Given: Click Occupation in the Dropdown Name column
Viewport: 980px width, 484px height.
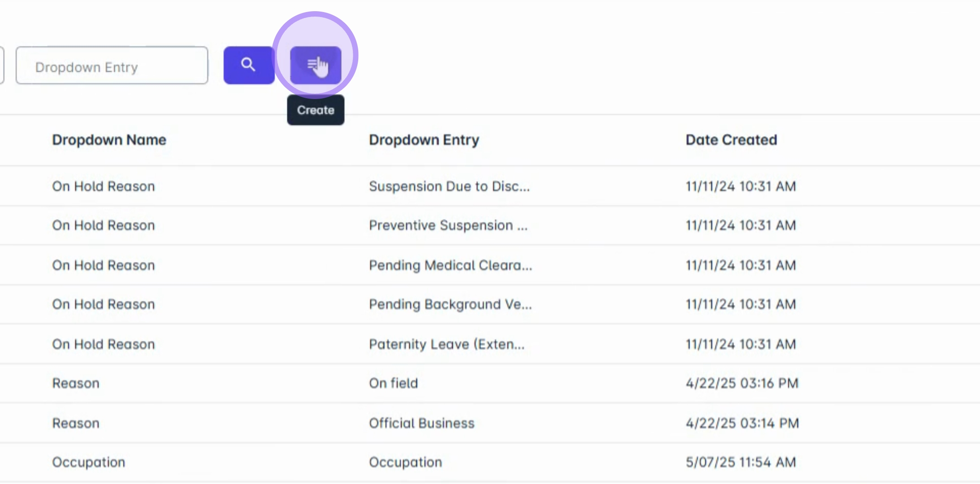Looking at the screenshot, I should pyautogui.click(x=88, y=462).
